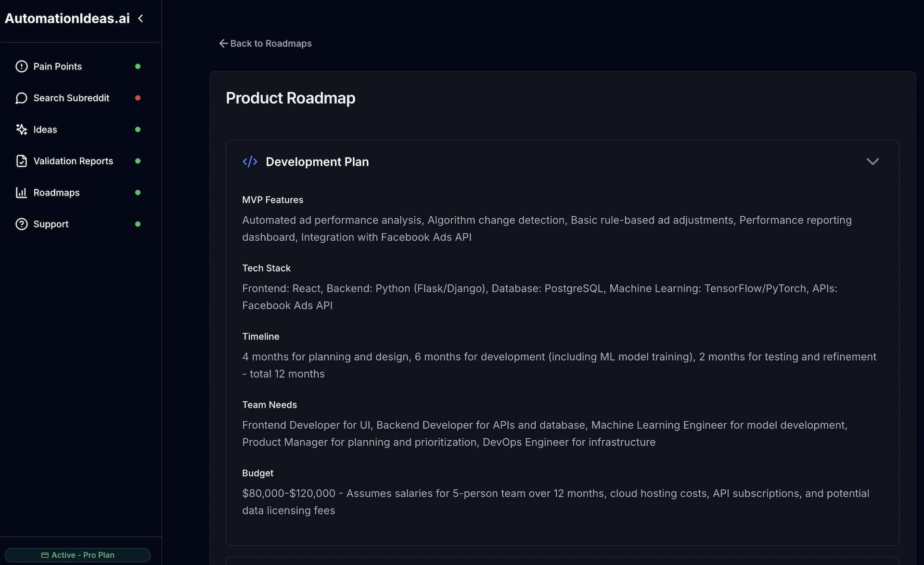Collapse the sidebar with the chevron arrow
924x565 pixels.
point(141,18)
